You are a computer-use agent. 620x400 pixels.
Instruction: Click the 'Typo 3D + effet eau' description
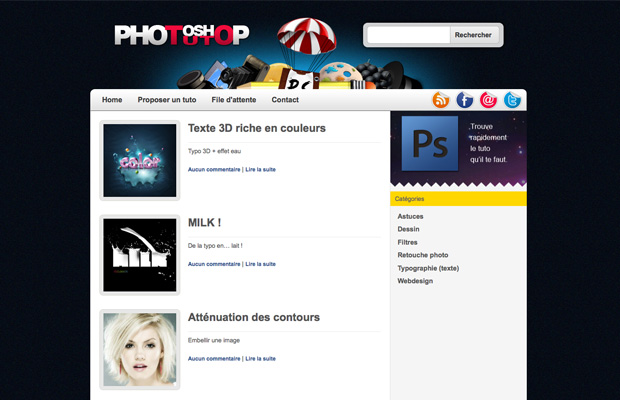pyautogui.click(x=214, y=151)
